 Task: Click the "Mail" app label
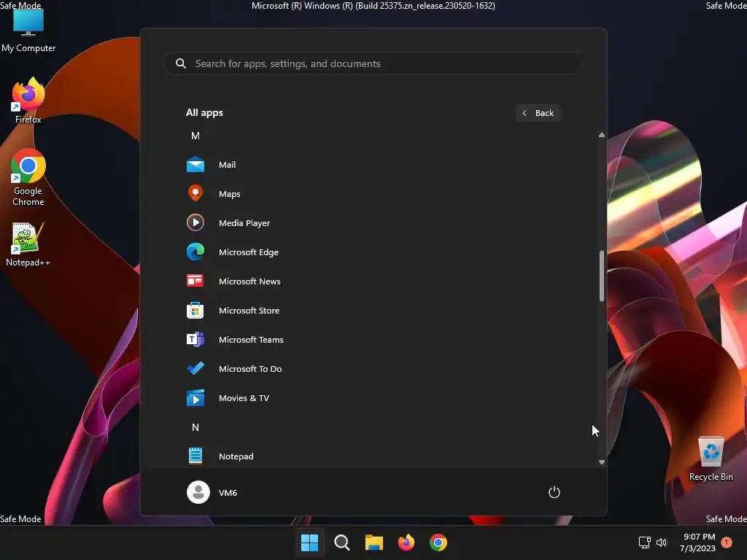[x=228, y=165]
